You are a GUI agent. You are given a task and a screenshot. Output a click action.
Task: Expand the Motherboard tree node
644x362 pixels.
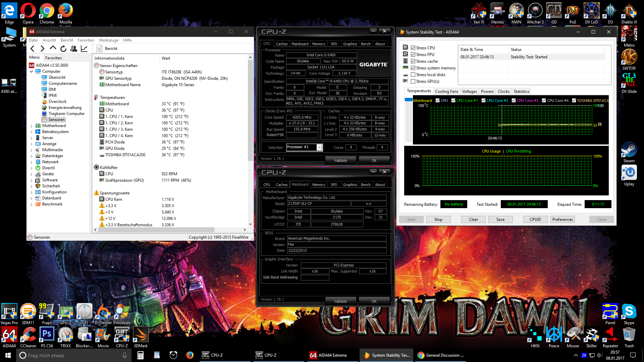pos(32,126)
